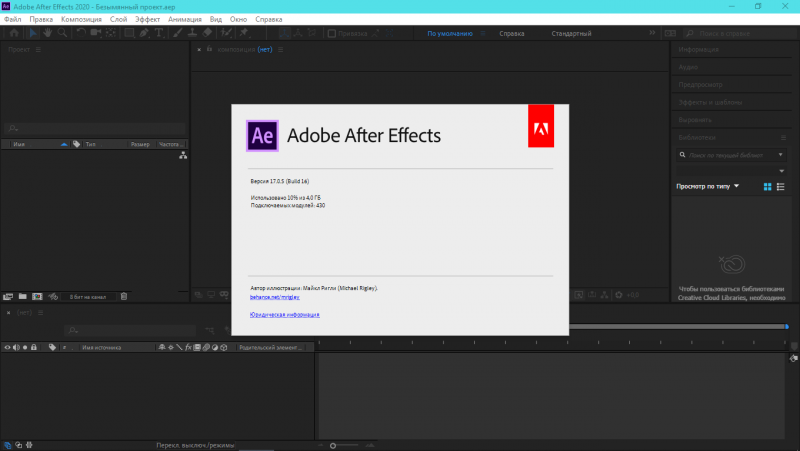Expand the 'Информация' panel
This screenshot has width=800, height=451.
[698, 49]
